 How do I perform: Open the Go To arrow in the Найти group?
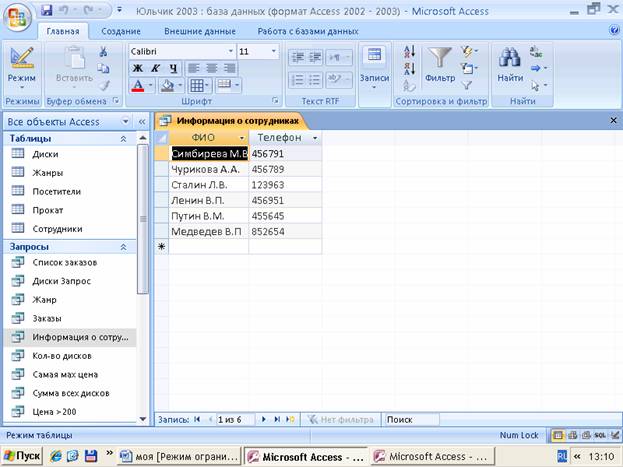(538, 68)
